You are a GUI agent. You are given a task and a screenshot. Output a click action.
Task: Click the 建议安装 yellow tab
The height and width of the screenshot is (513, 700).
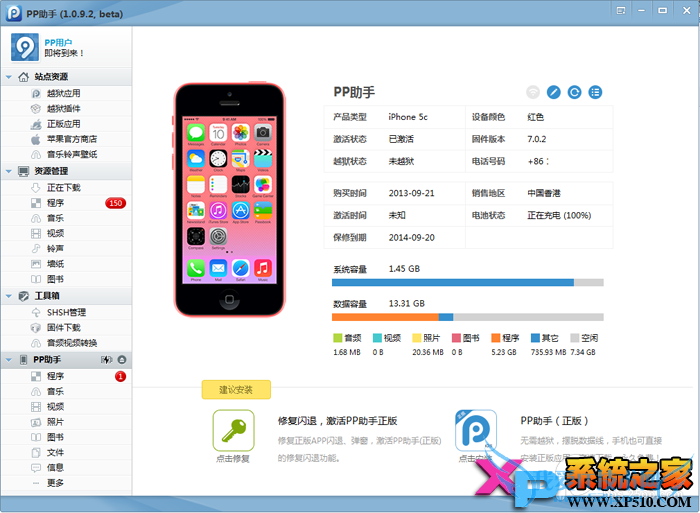click(236, 390)
